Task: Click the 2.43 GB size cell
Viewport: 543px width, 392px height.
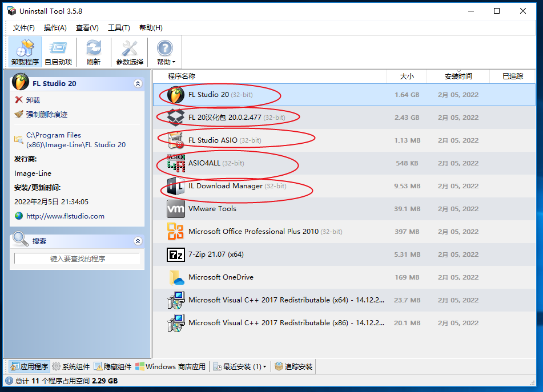Action: [407, 118]
